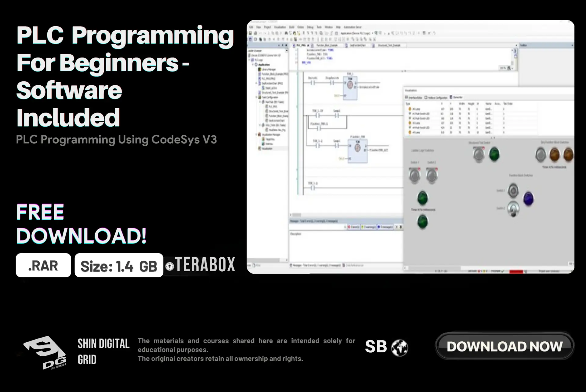
Task: Click the educational purposes disclaimer text
Action: (x=246, y=350)
